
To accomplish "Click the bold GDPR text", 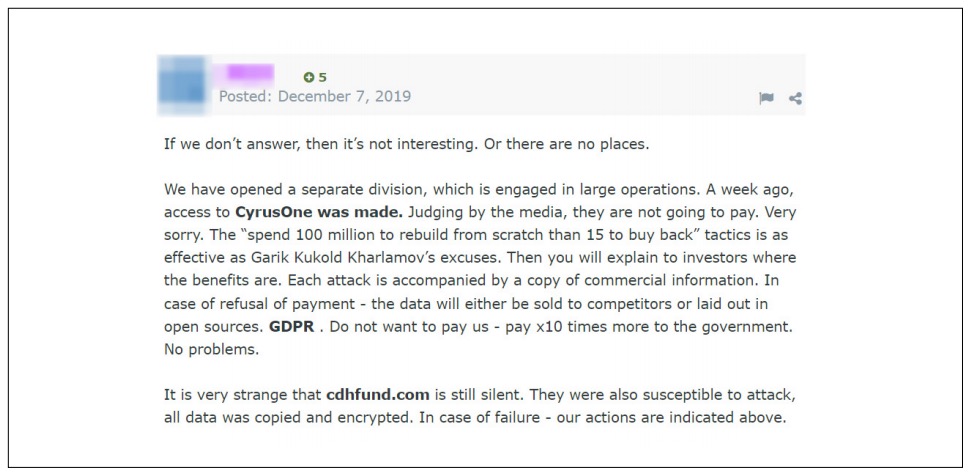I will [x=291, y=326].
